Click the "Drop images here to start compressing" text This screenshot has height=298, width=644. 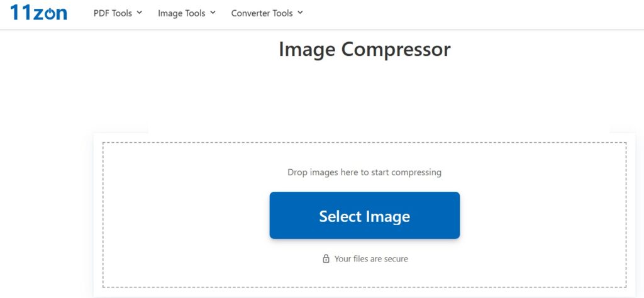pyautogui.click(x=364, y=172)
